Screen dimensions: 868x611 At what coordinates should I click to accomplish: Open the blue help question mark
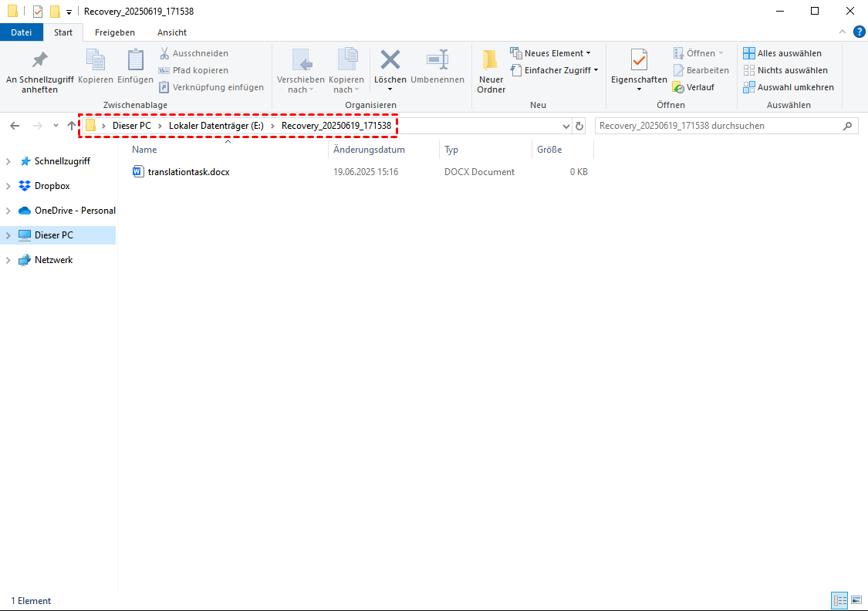click(860, 32)
